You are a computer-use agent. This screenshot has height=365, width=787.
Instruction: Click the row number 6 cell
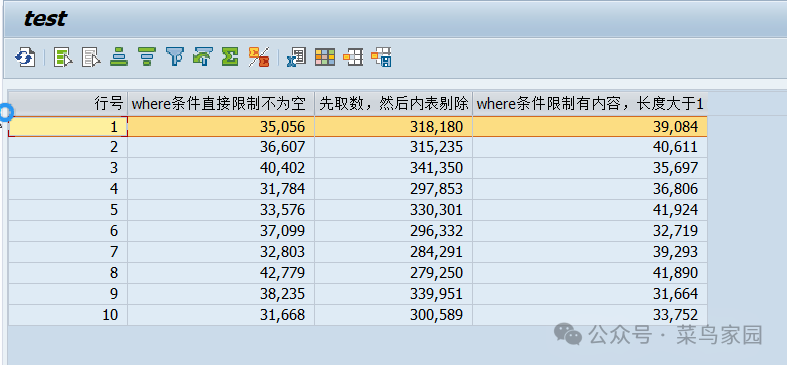point(68,231)
